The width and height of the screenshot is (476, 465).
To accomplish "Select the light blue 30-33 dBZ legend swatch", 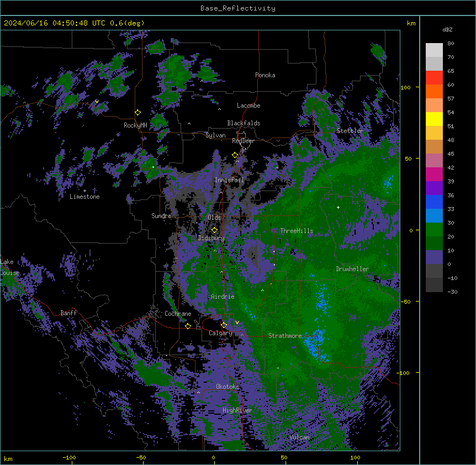I will coord(434,216).
